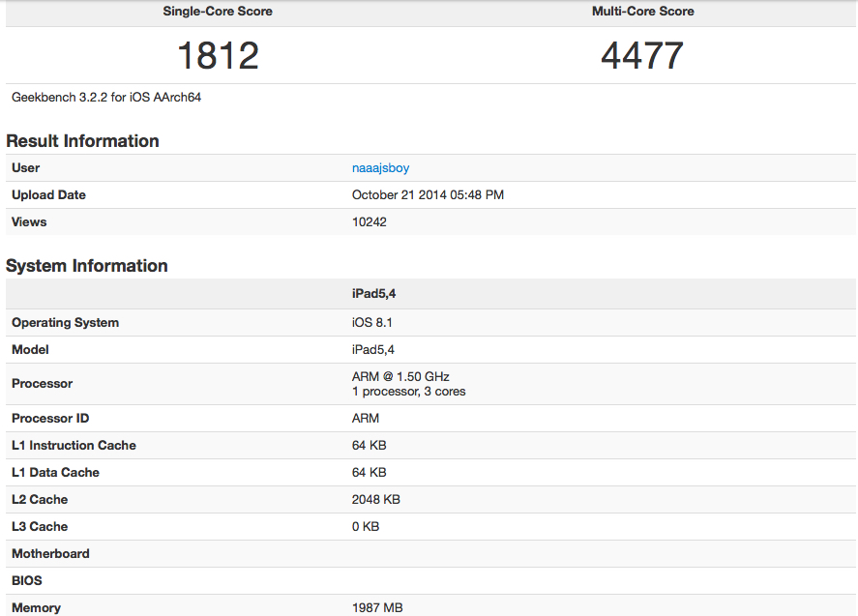The width and height of the screenshot is (858, 616).
Task: Click the iPad5,4 value in Model row
Action: tap(373, 349)
